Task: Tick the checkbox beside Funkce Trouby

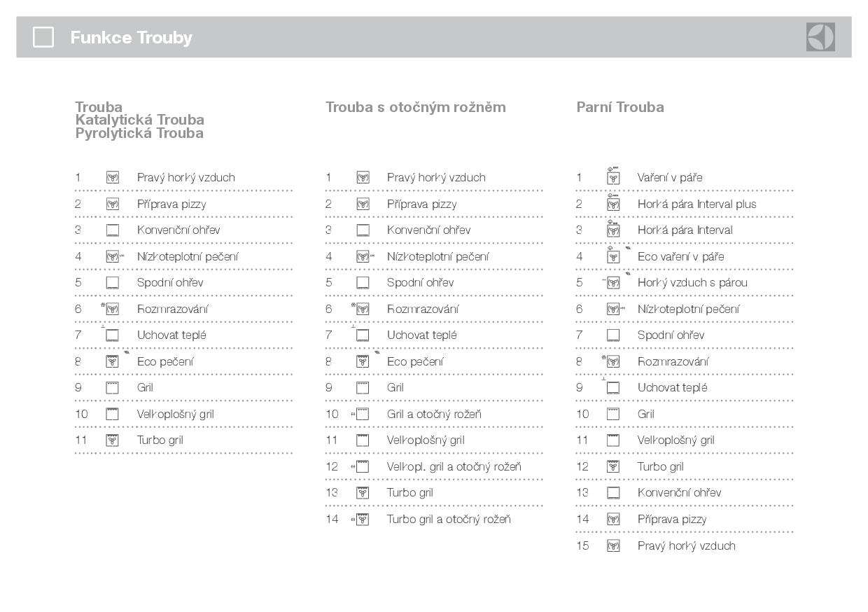Action: pos(43,37)
